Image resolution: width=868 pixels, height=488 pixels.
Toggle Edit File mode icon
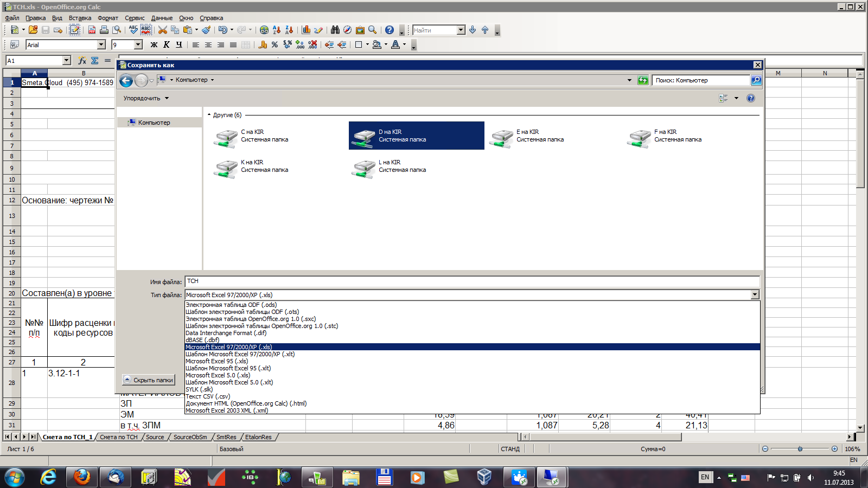[x=74, y=30]
